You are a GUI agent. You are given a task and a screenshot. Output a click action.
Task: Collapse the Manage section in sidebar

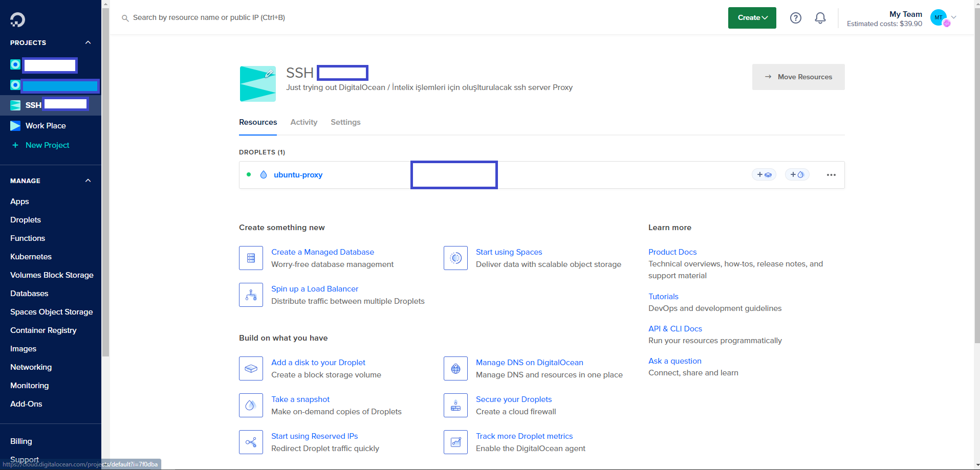coord(88,181)
